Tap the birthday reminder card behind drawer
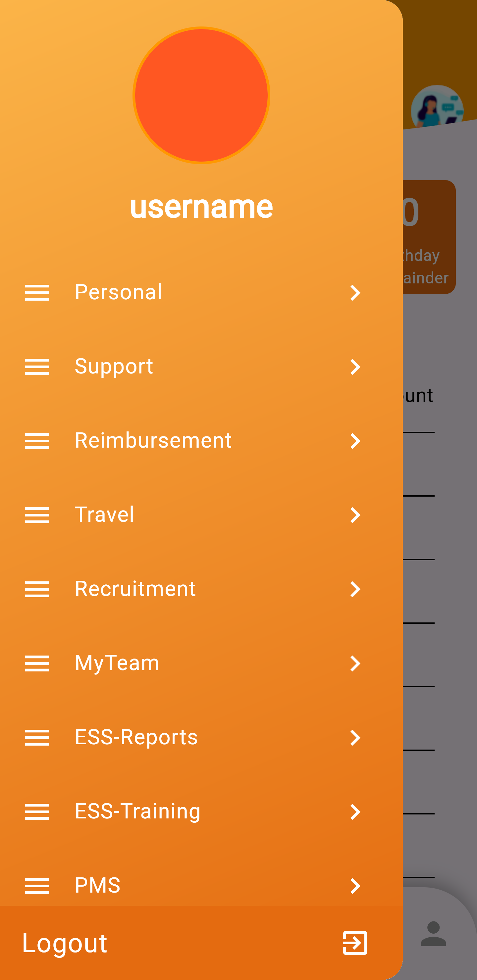The width and height of the screenshot is (477, 980). (429, 237)
